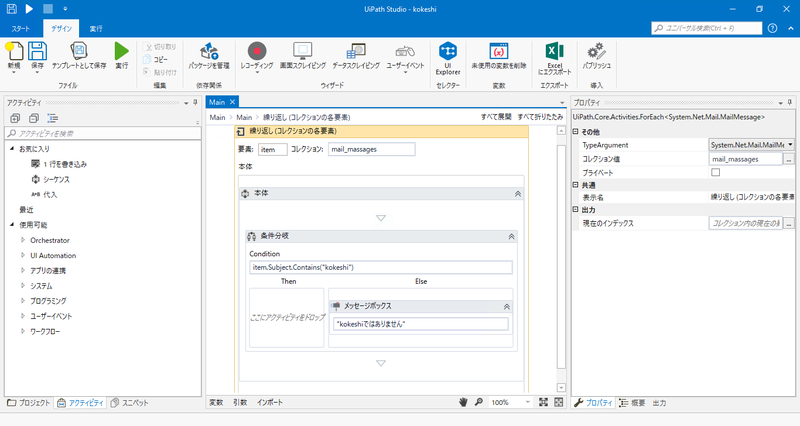
Task: Expand the Orchestrator category
Action: click(22, 240)
